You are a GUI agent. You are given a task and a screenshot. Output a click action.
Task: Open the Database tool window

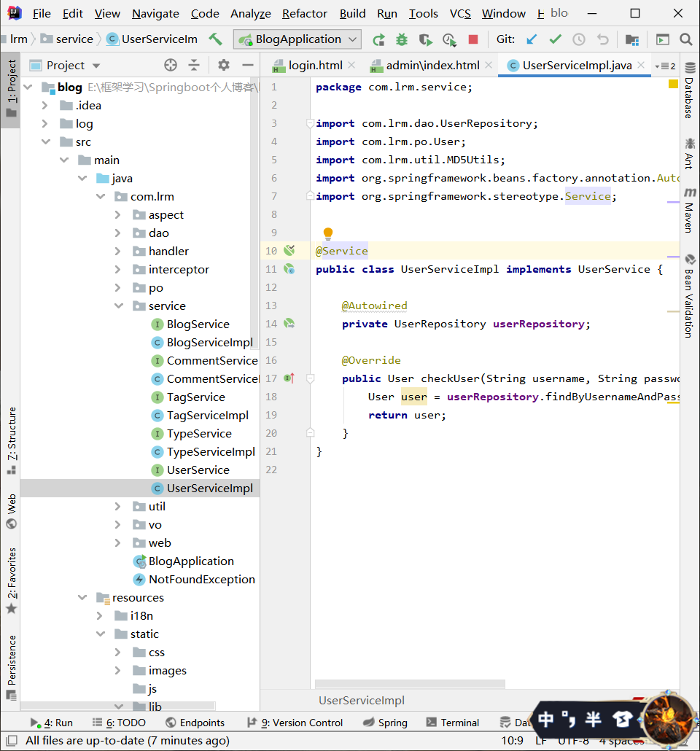[690, 91]
